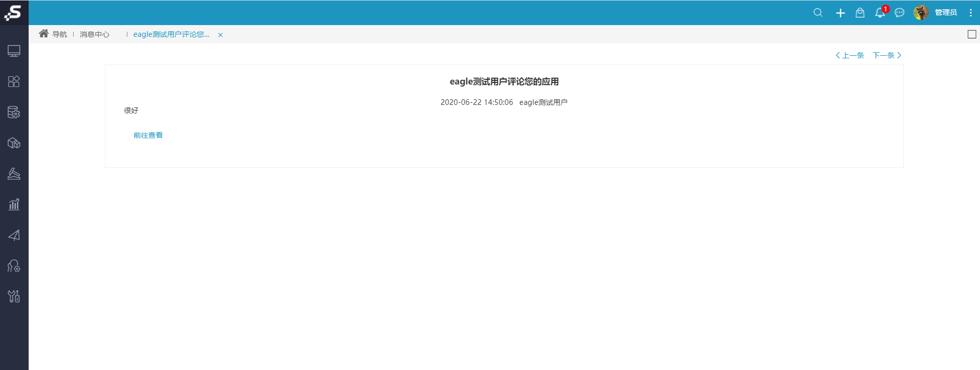Open the bar chart icon in the sidebar
Viewport: 980px width, 370px height.
14,205
